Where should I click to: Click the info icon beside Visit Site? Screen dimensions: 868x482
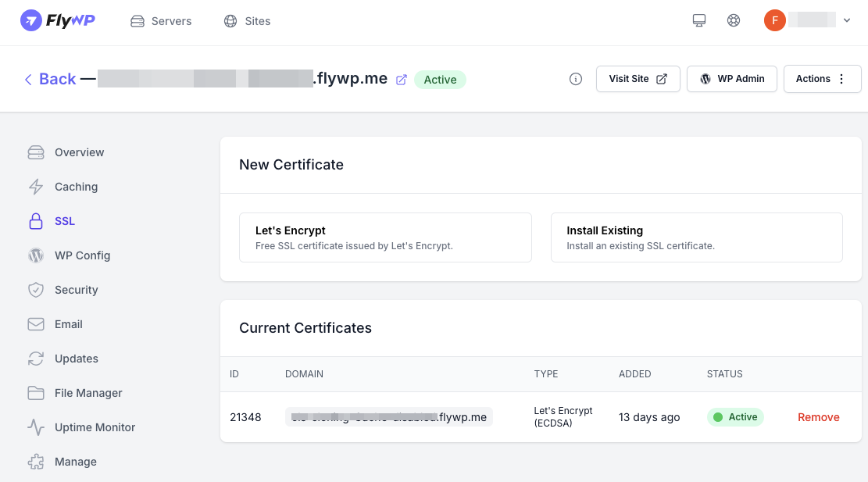(576, 79)
